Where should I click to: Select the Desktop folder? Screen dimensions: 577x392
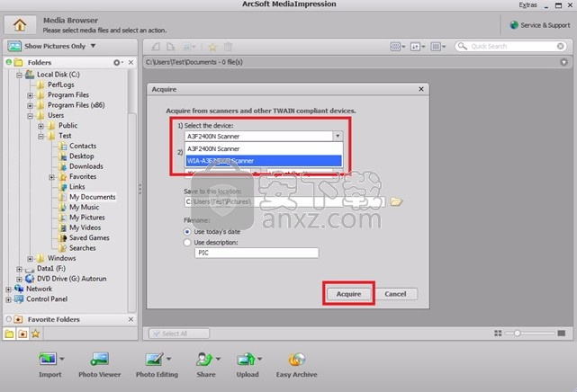pyautogui.click(x=82, y=156)
